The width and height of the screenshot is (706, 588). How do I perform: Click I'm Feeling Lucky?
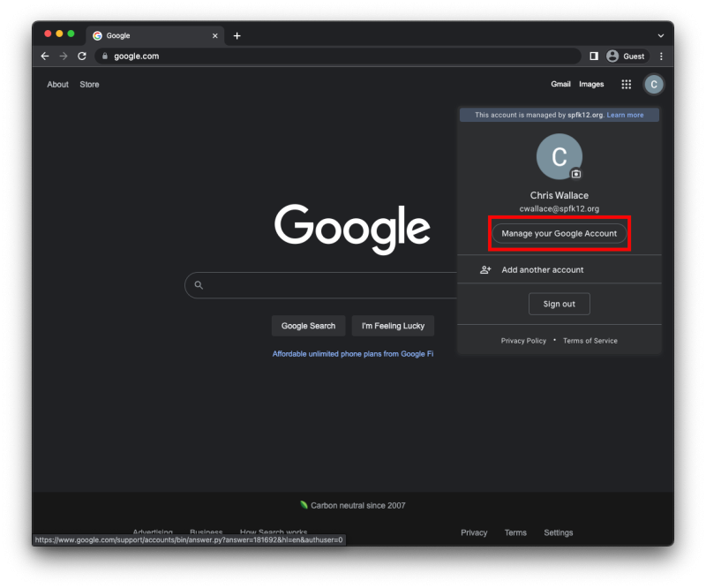[x=393, y=325]
